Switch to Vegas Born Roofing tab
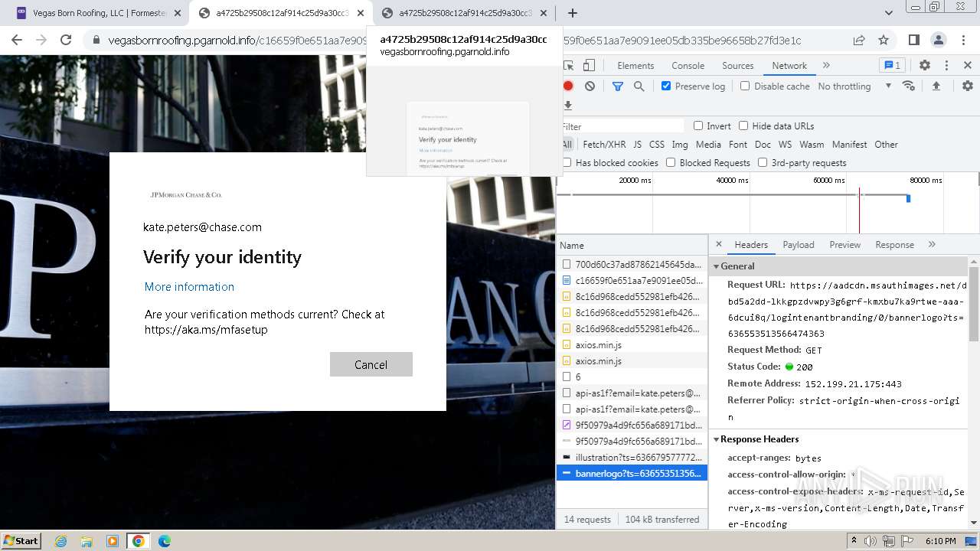The width and height of the screenshot is (980, 551). pos(96,13)
